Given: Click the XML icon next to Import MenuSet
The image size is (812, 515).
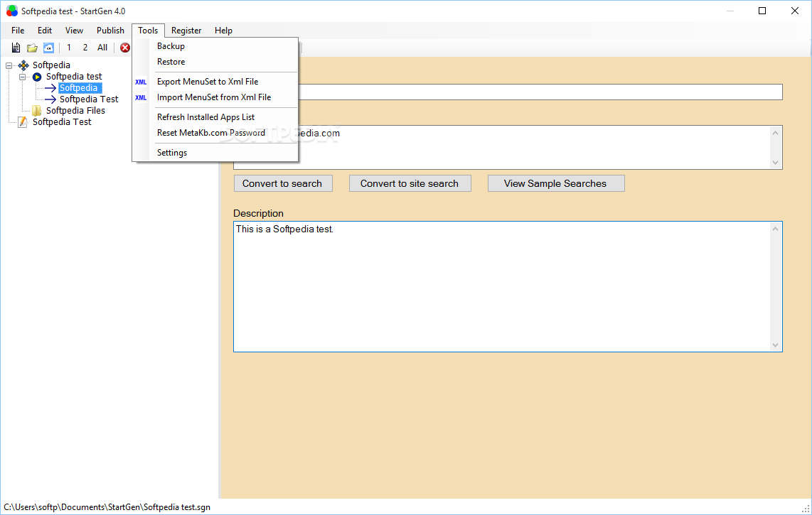Looking at the screenshot, I should (141, 97).
